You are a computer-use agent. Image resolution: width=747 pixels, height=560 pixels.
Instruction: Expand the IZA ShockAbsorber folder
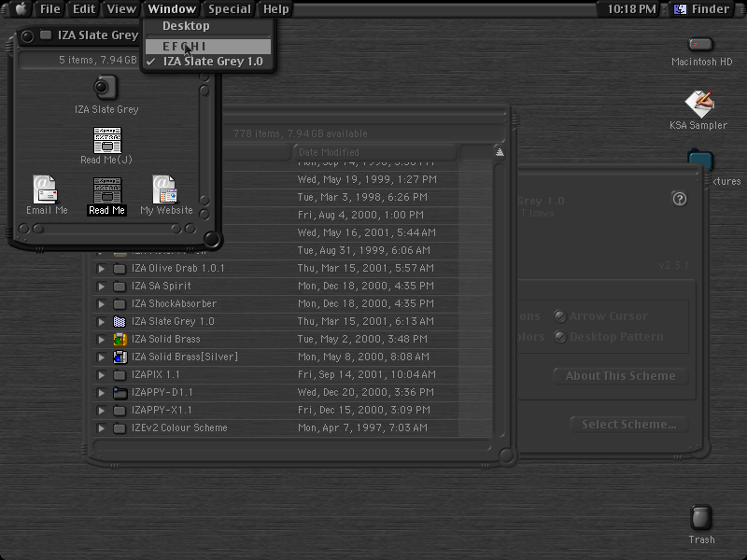pos(101,304)
